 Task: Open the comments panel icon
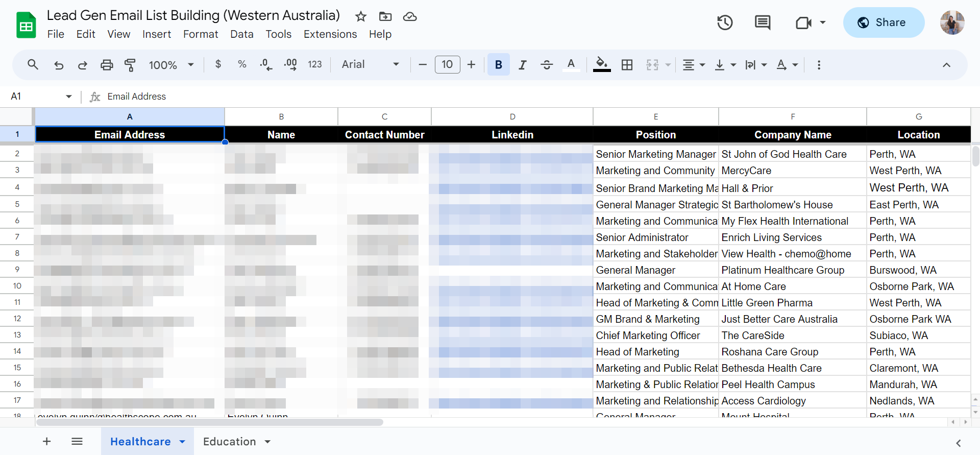tap(763, 22)
